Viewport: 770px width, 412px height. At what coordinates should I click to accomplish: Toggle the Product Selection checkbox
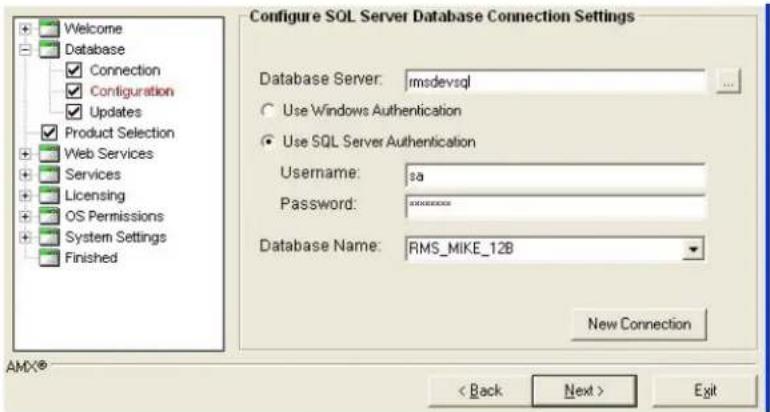pyautogui.click(x=49, y=133)
